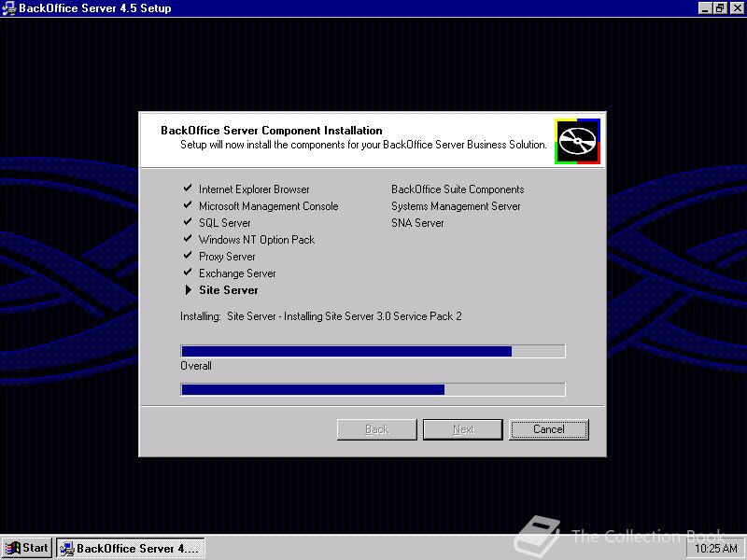Close the BackOffice Server 4.5 Setup window
The width and height of the screenshot is (747, 560).
737,8
